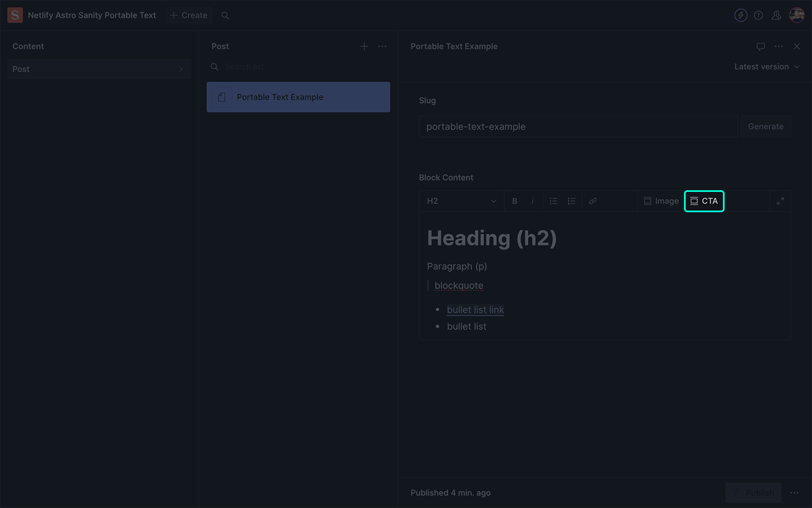Close the Portable Text Example pane
The image size is (812, 508).
[x=797, y=46]
